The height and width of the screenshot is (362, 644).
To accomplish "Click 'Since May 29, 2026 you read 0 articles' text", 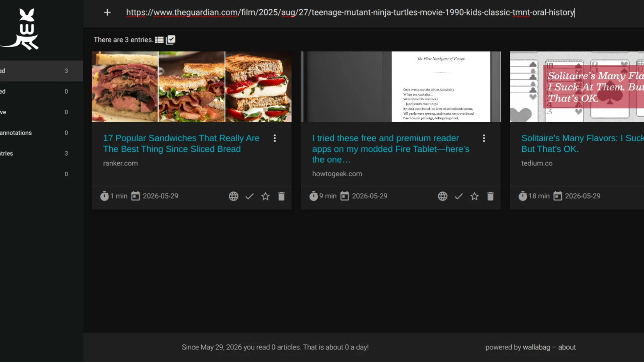I will pos(242,347).
